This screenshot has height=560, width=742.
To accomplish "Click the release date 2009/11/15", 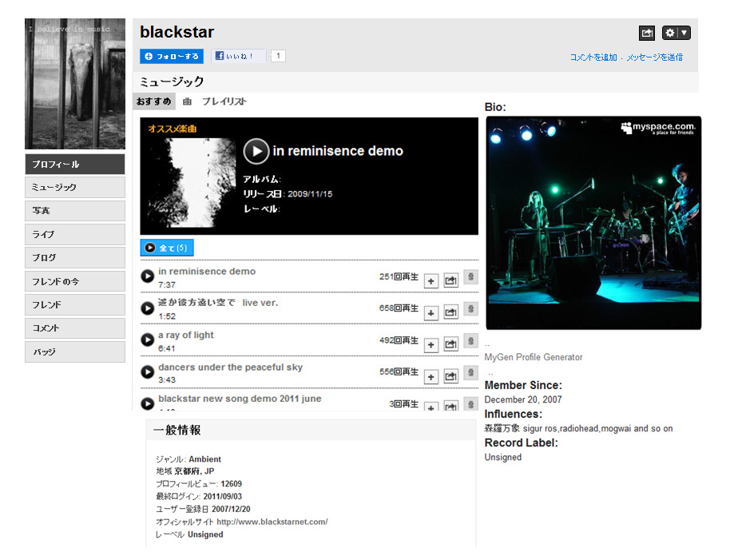I will pyautogui.click(x=310, y=194).
